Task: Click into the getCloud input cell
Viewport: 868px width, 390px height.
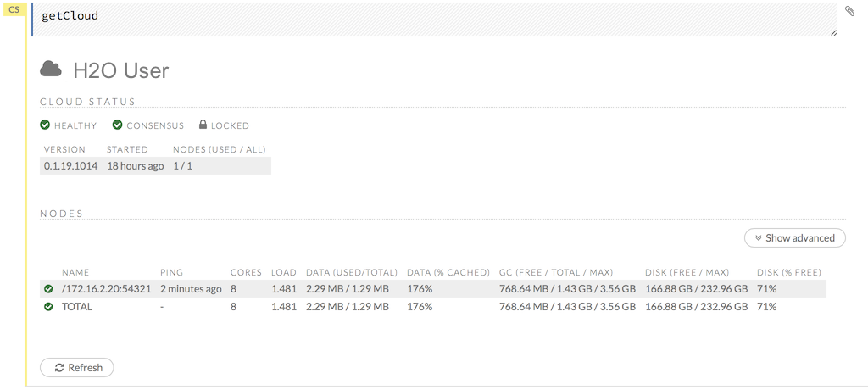Action: click(x=424, y=17)
